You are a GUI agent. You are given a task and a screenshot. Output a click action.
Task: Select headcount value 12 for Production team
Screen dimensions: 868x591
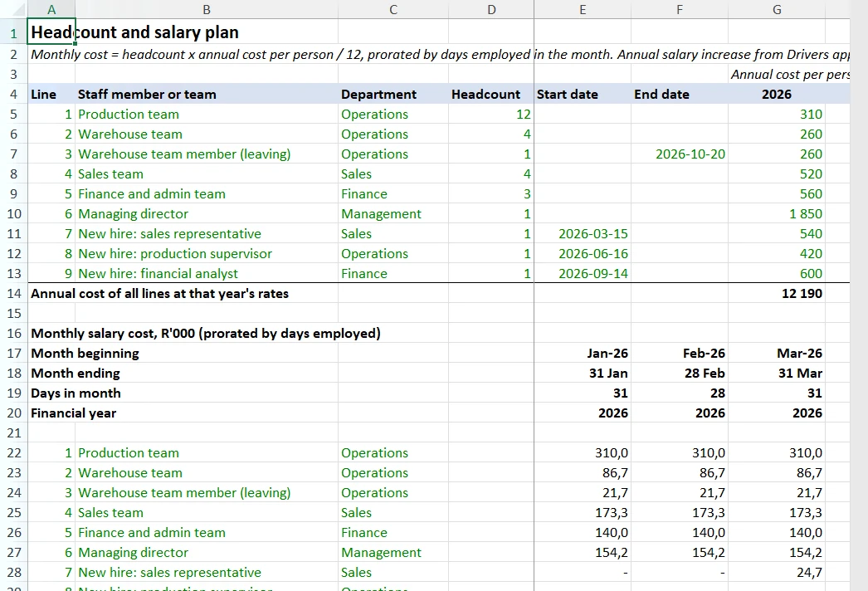tap(491, 114)
